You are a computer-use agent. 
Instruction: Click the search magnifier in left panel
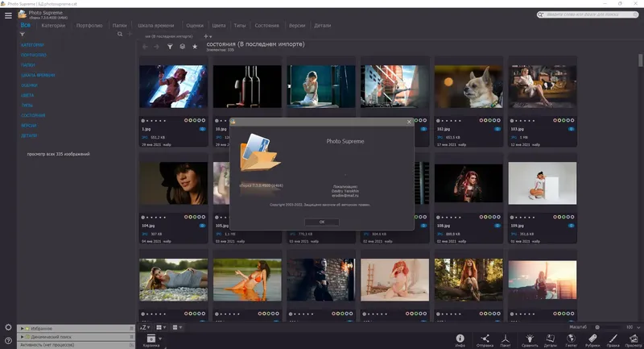tap(120, 34)
